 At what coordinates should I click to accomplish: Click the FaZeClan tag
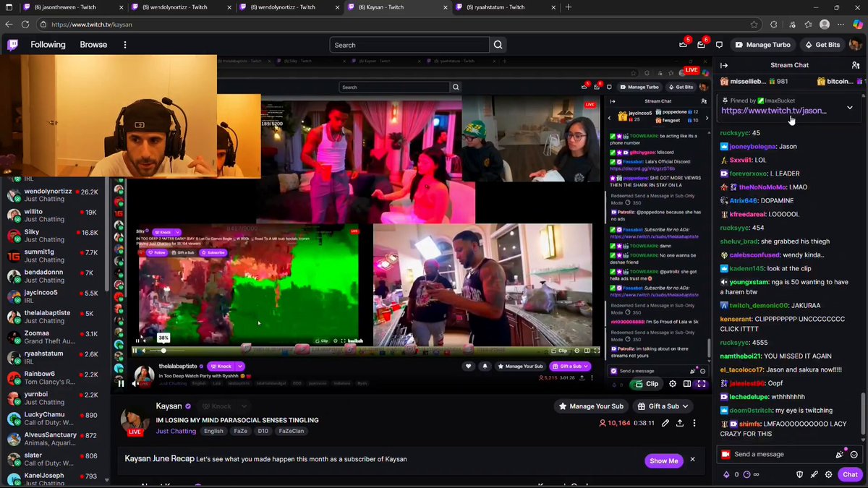(291, 431)
